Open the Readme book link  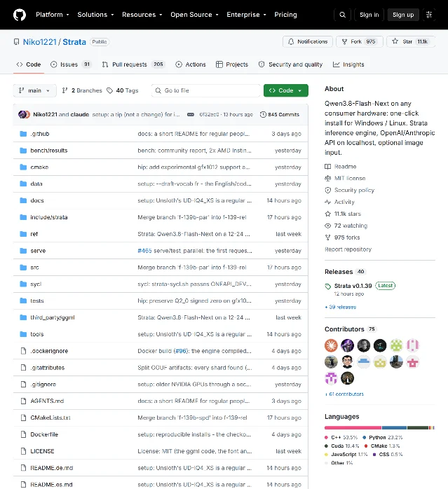pyautogui.click(x=340, y=167)
